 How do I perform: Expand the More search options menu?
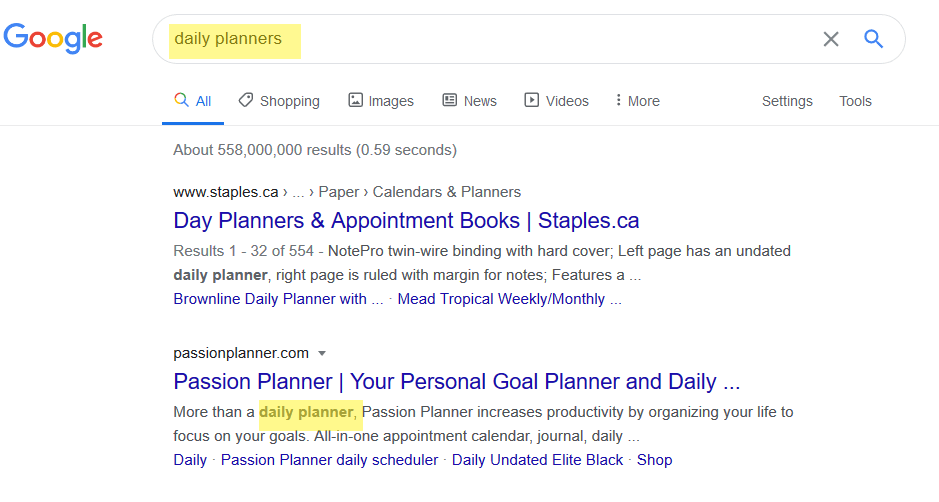(638, 101)
